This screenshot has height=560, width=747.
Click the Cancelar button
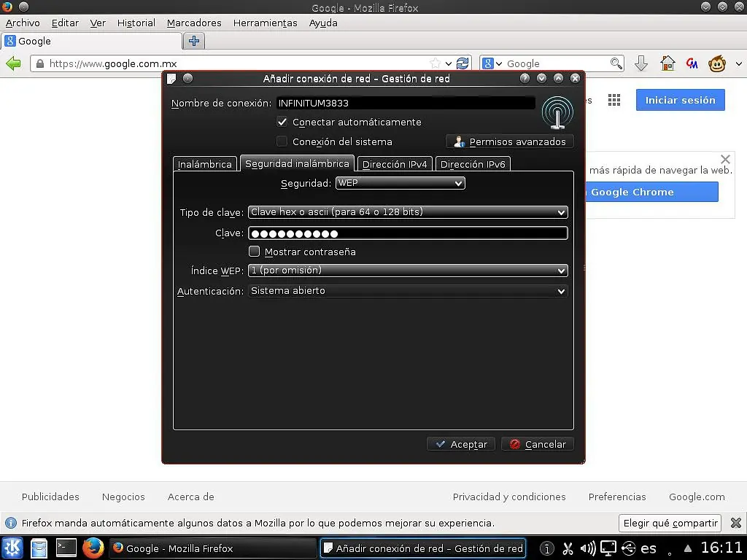pos(538,444)
